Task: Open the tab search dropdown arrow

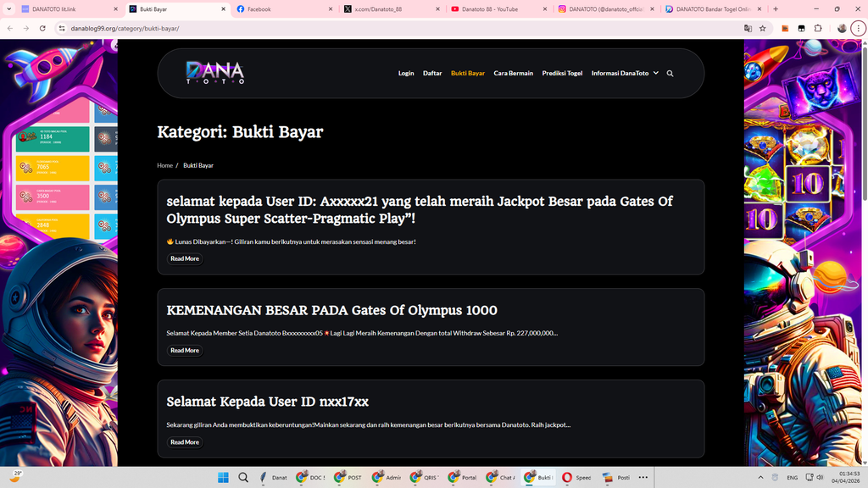Action: coord(8,8)
